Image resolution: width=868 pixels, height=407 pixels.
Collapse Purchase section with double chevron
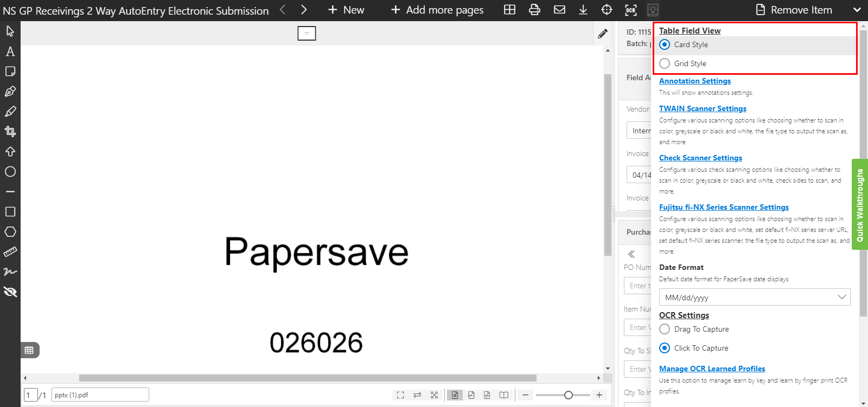(631, 254)
